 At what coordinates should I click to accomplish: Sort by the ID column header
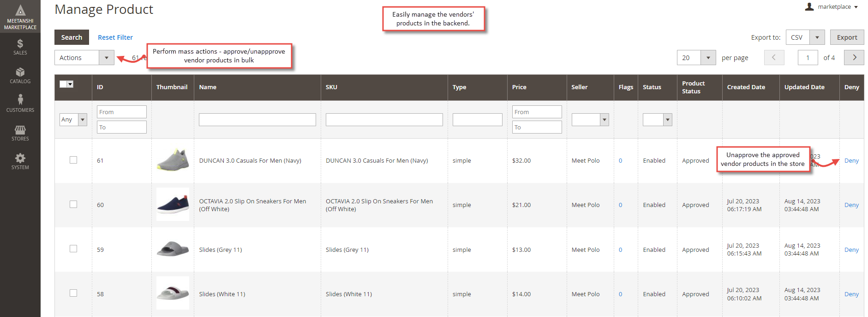click(x=100, y=87)
